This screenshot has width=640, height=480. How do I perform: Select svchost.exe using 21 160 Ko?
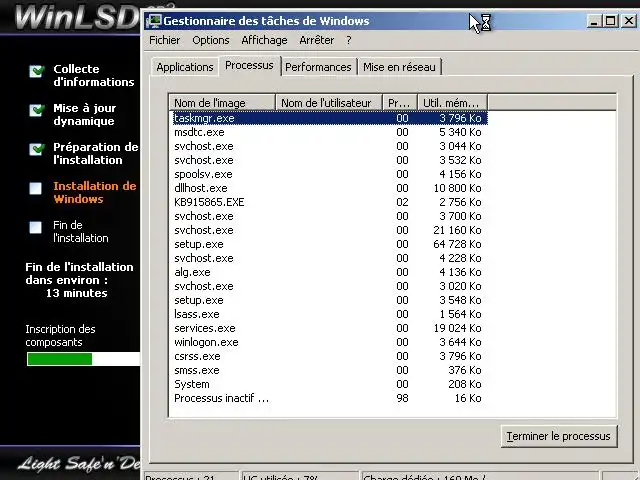[x=330, y=230]
